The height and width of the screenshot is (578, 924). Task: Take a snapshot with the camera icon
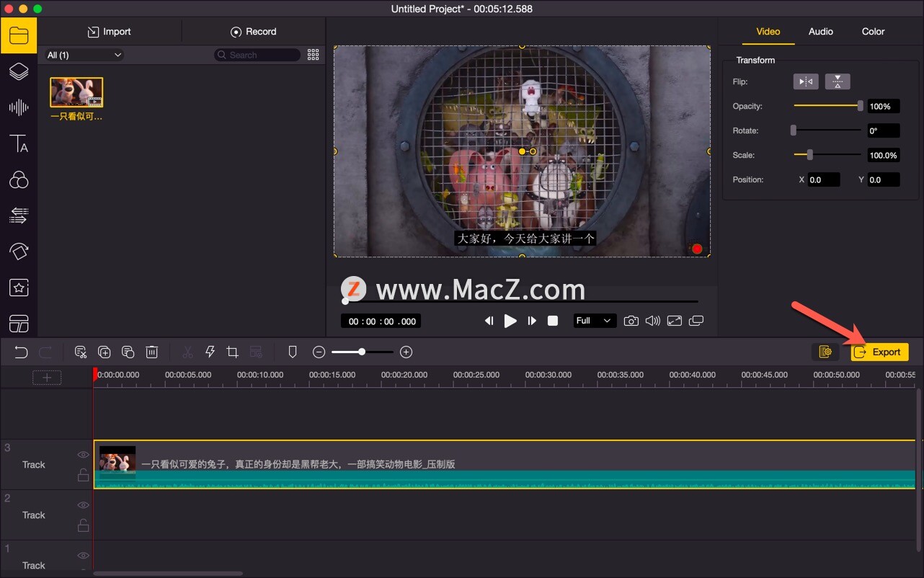coord(631,321)
